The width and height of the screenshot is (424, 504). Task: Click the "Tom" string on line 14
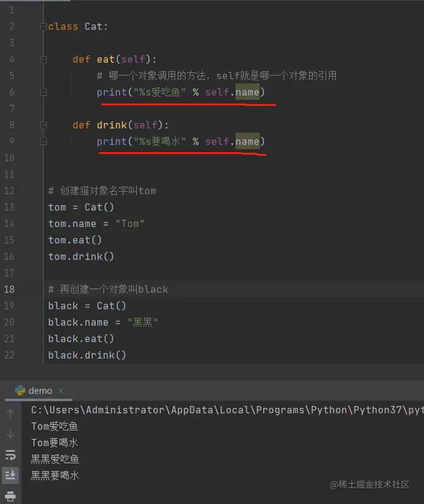pyautogui.click(x=130, y=224)
